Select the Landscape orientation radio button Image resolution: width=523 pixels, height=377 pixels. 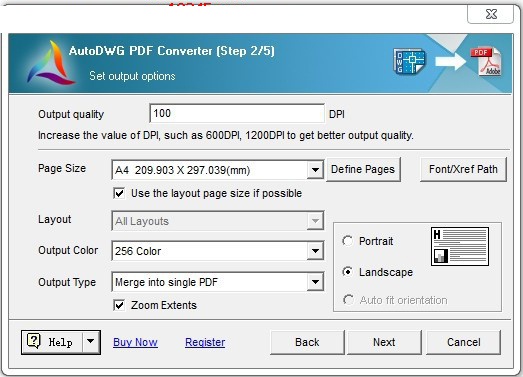coord(348,272)
